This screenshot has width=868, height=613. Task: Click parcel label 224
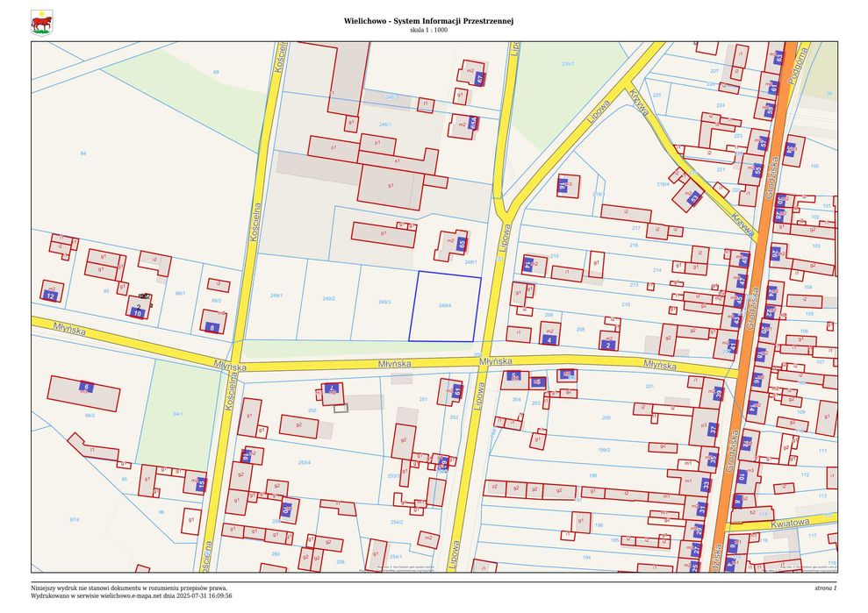(721, 105)
